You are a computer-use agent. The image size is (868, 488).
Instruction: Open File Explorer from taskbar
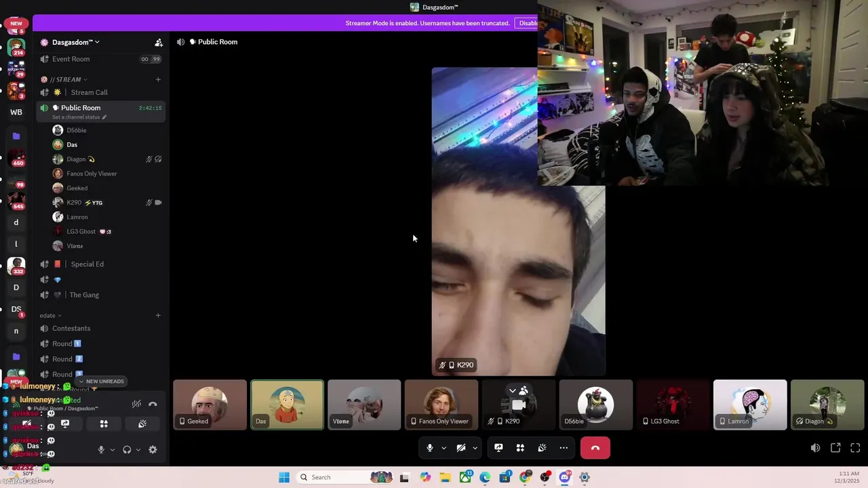446,477
